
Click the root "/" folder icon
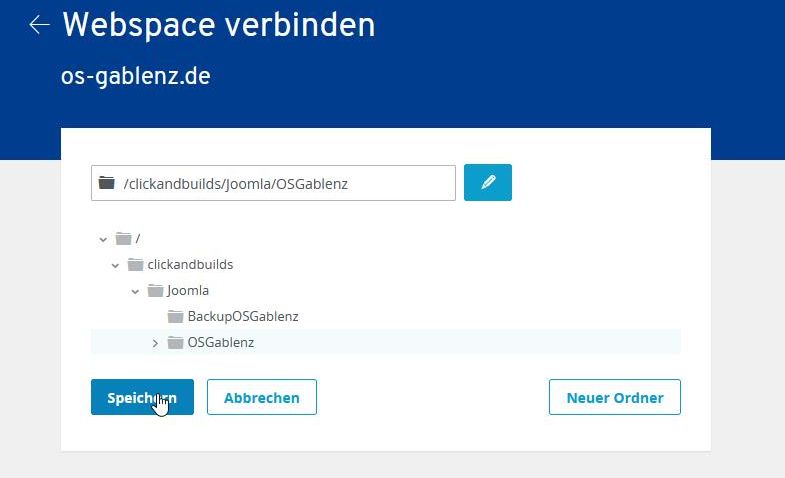pos(124,239)
